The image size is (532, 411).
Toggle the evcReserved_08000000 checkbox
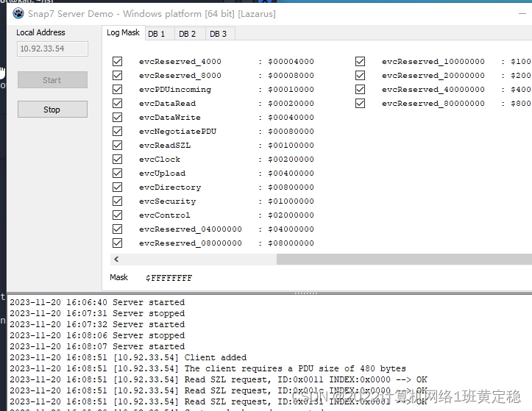(118, 243)
